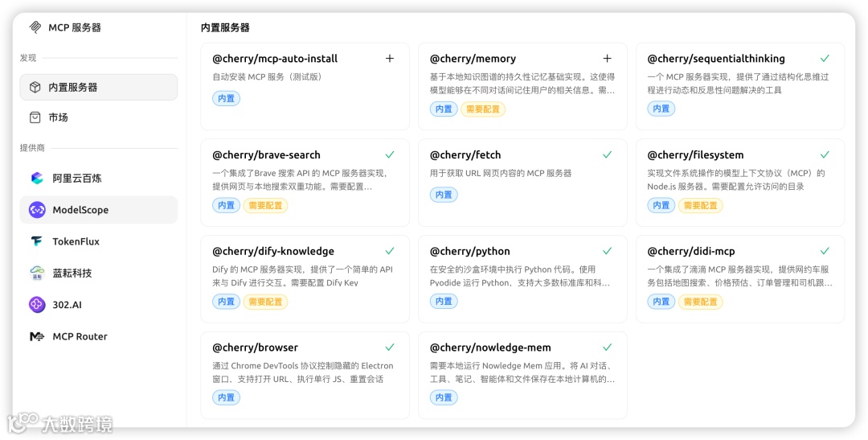Viewport: 868px width, 440px height.
Task: Open 市场 in the sidebar
Action: point(99,117)
